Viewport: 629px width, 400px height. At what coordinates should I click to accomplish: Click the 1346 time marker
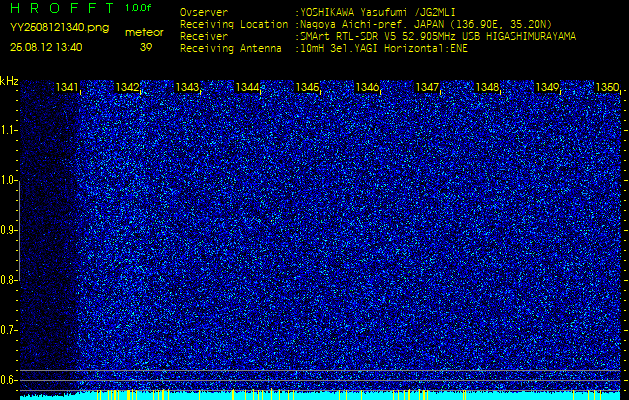(367, 87)
